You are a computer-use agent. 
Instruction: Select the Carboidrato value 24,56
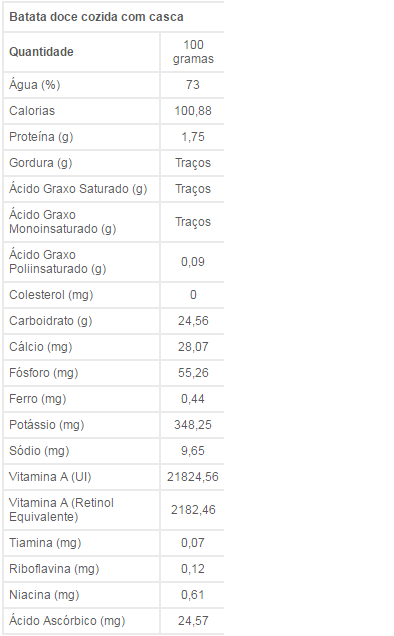pos(193,321)
